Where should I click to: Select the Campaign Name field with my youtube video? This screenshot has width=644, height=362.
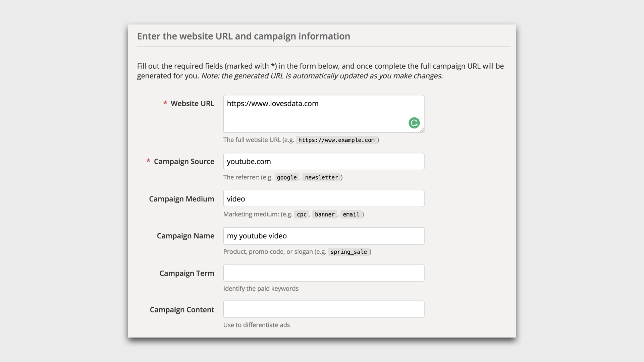pos(324,236)
